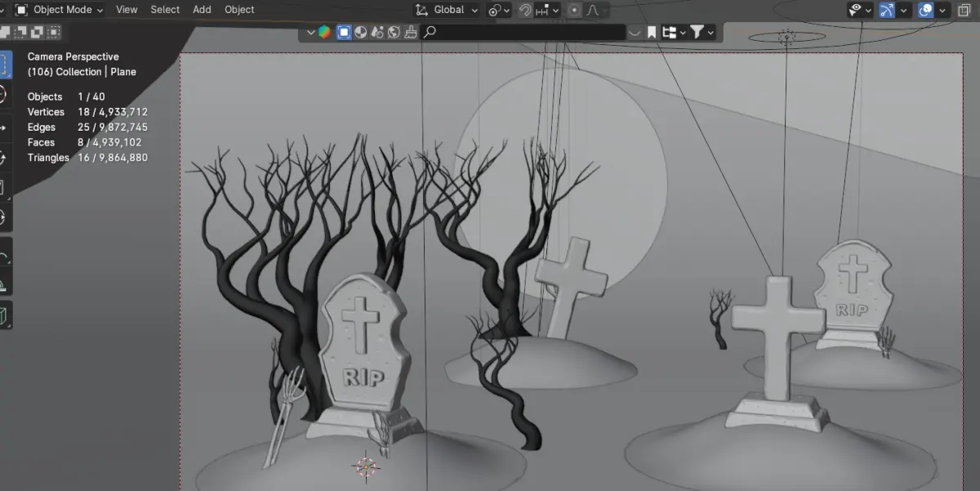Click the 3D cursor in viewport
The width and height of the screenshot is (980, 491).
[366, 466]
